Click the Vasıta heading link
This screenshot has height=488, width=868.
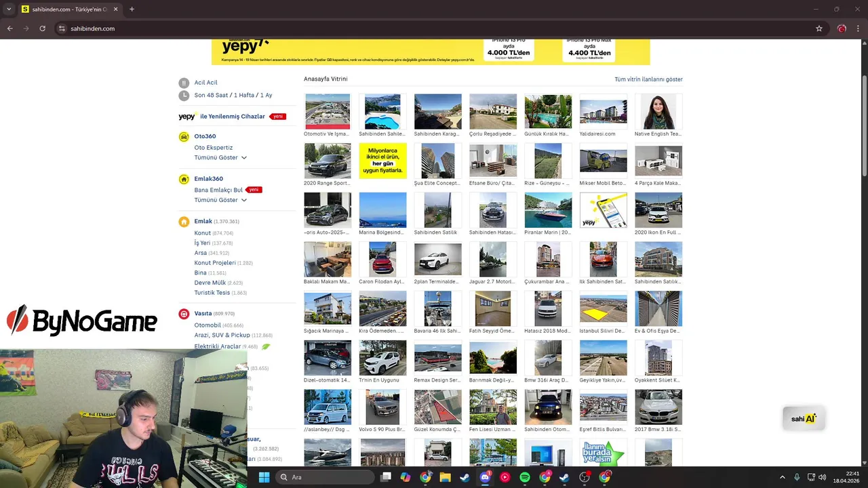[x=203, y=314]
